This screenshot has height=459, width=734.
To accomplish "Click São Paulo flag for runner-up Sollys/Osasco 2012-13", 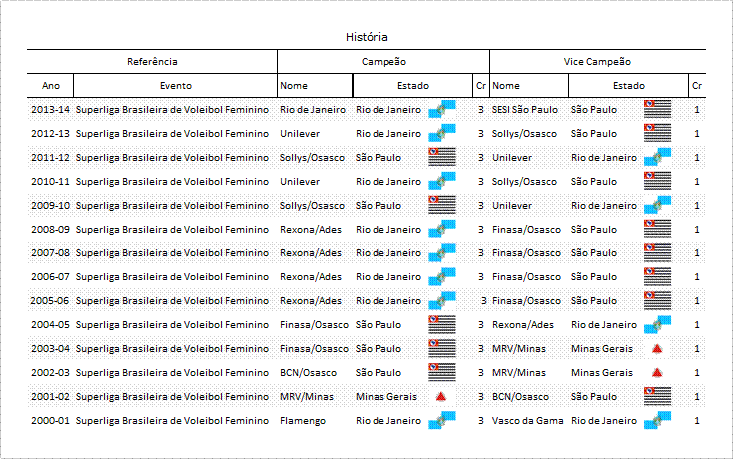I will click(657, 133).
